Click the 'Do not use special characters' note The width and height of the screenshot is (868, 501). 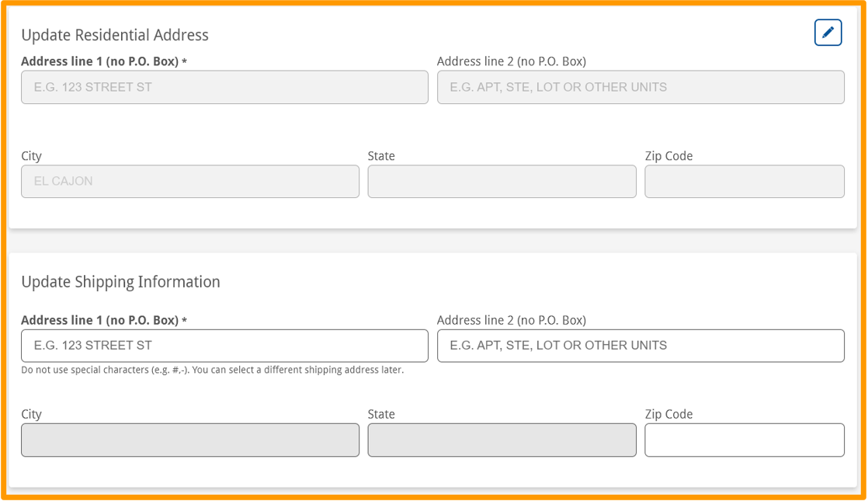point(213,370)
